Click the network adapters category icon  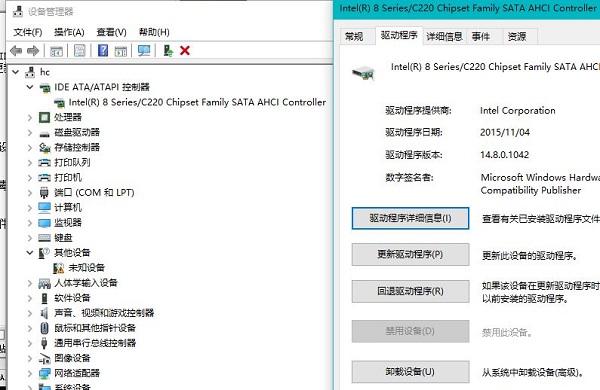pos(44,373)
